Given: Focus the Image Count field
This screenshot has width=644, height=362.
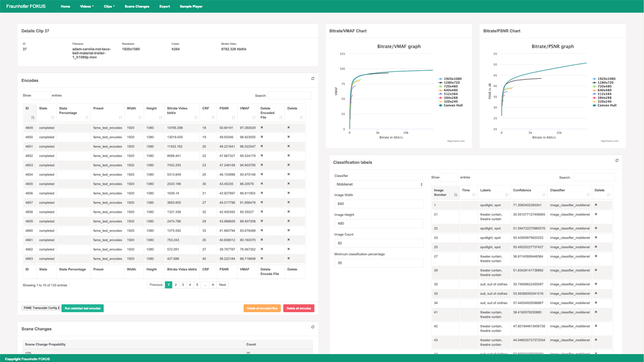Looking at the screenshot, I should pos(379,243).
